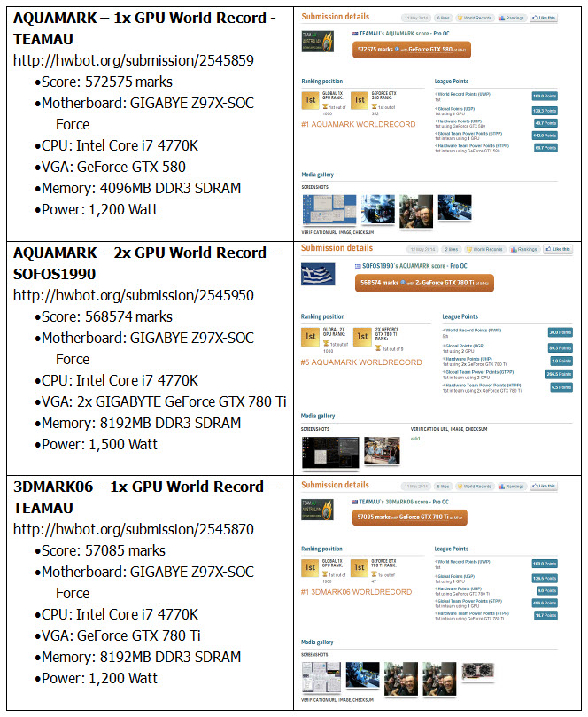Click gold 1st badge for 2x GeForce GTX 780 Ti rank

coord(363,337)
